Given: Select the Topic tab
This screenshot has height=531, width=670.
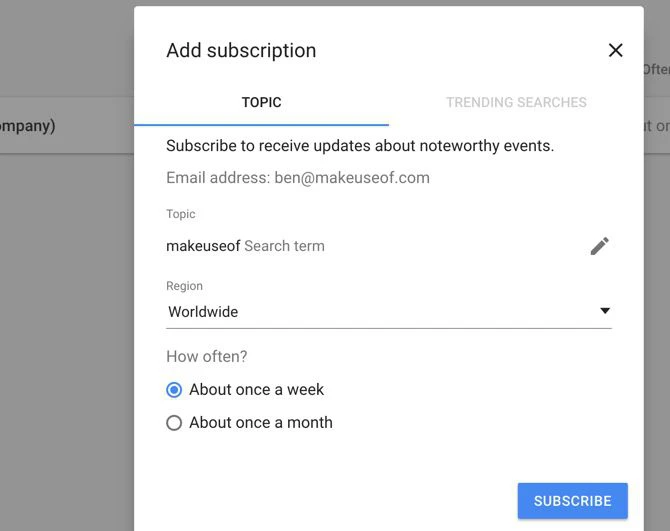Looking at the screenshot, I should click(x=261, y=102).
